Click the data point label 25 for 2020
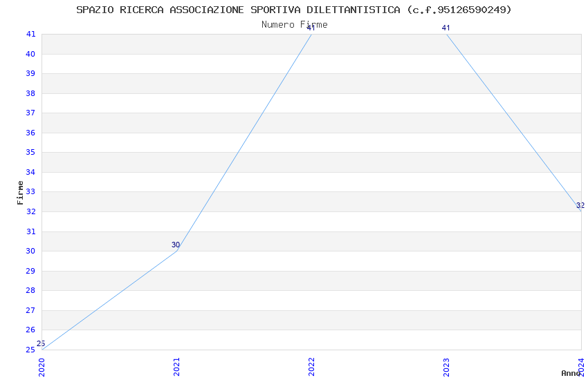588x380 pixels. point(41,343)
